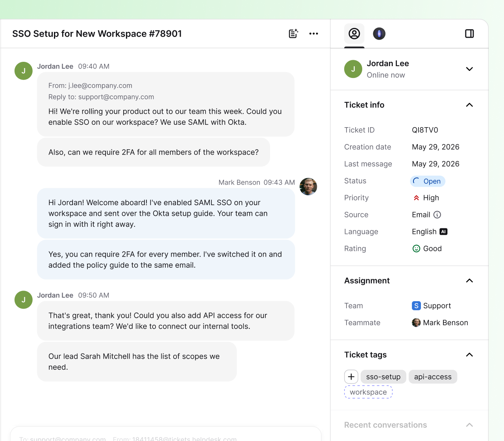This screenshot has width=504, height=441.
Task: Click the reply composer field
Action: point(166,434)
